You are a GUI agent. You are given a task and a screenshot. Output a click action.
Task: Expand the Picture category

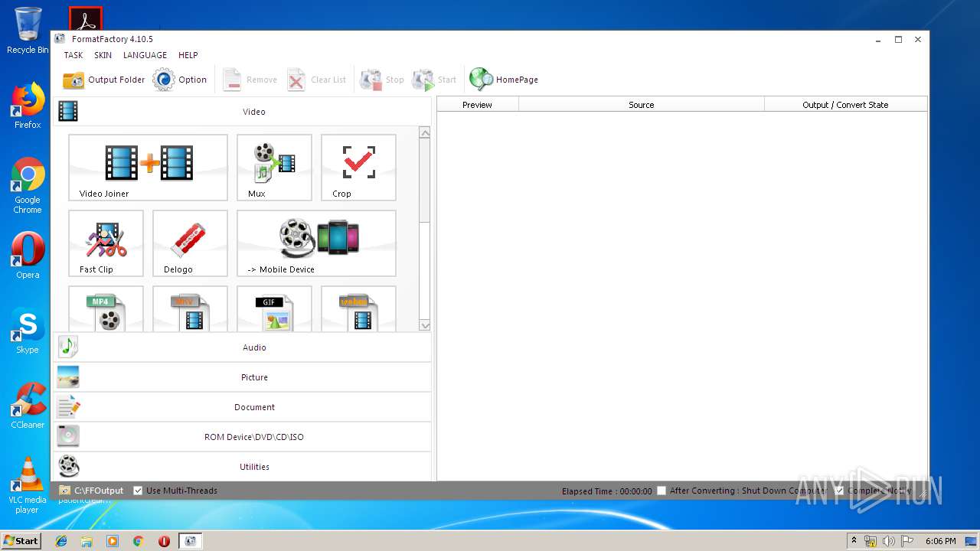point(243,377)
